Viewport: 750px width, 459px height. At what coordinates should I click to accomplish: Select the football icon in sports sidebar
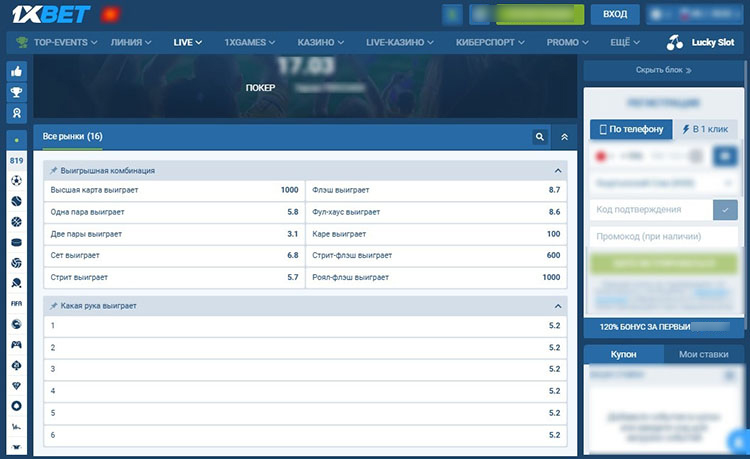(16, 180)
